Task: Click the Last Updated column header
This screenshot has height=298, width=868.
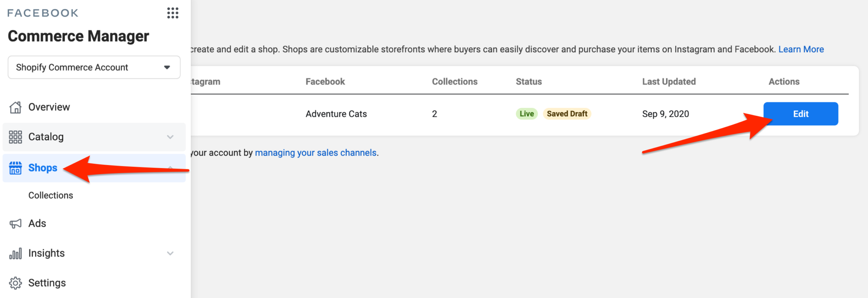Action: (669, 82)
